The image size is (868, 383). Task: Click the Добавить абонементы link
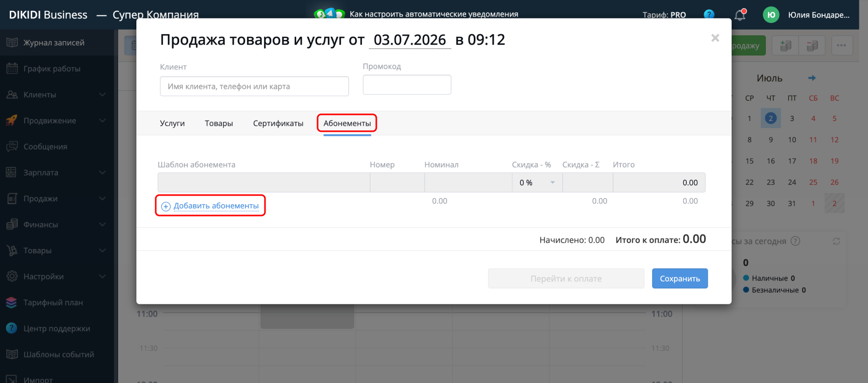click(x=216, y=205)
